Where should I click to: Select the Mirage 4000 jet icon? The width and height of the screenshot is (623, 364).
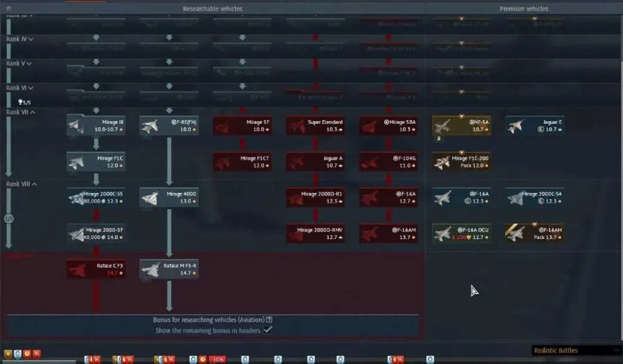pos(150,198)
